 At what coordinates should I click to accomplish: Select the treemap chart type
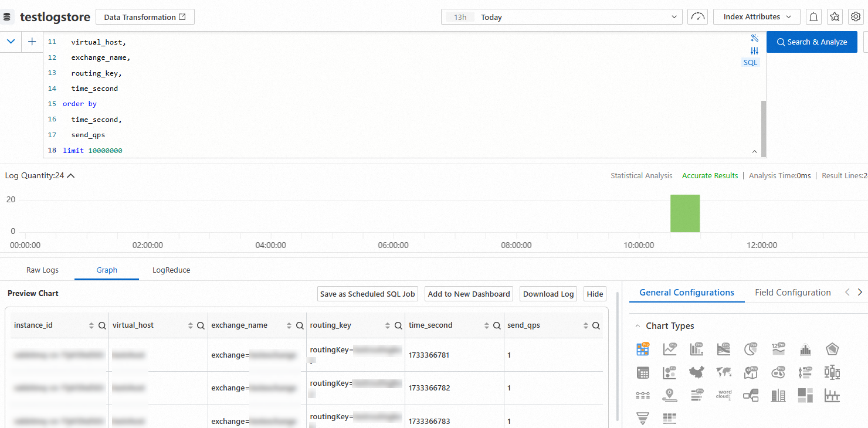[805, 396]
